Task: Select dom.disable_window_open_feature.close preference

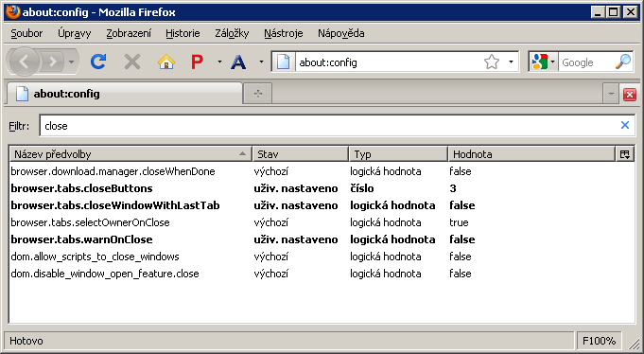Action: tap(105, 274)
